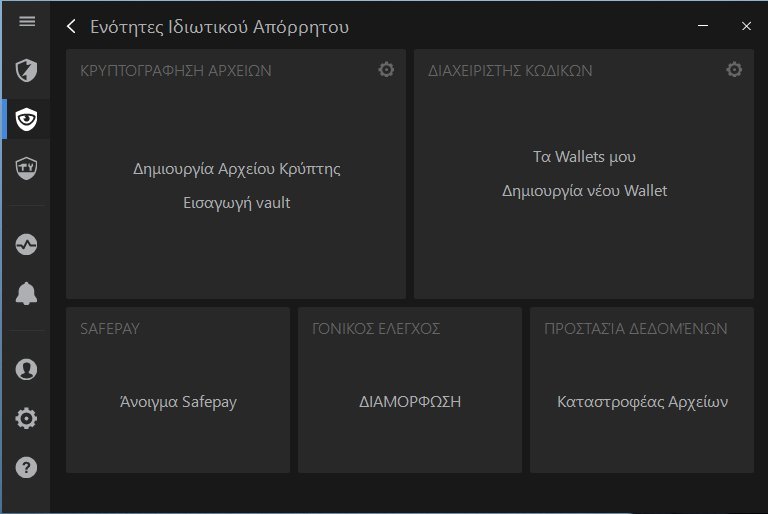This screenshot has width=768, height=514.
Task: Open the Activity pulse icon
Action: coord(26,245)
